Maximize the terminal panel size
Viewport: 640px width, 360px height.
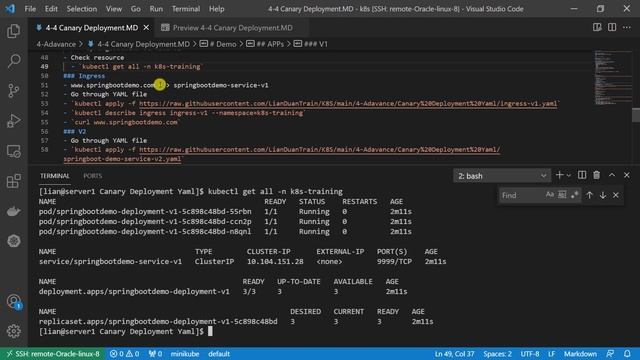point(611,175)
